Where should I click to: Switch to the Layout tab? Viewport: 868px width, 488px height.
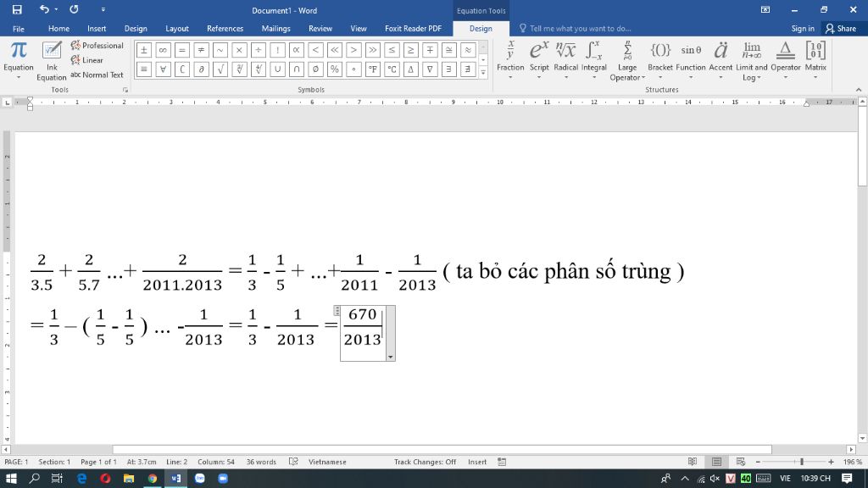(176, 29)
